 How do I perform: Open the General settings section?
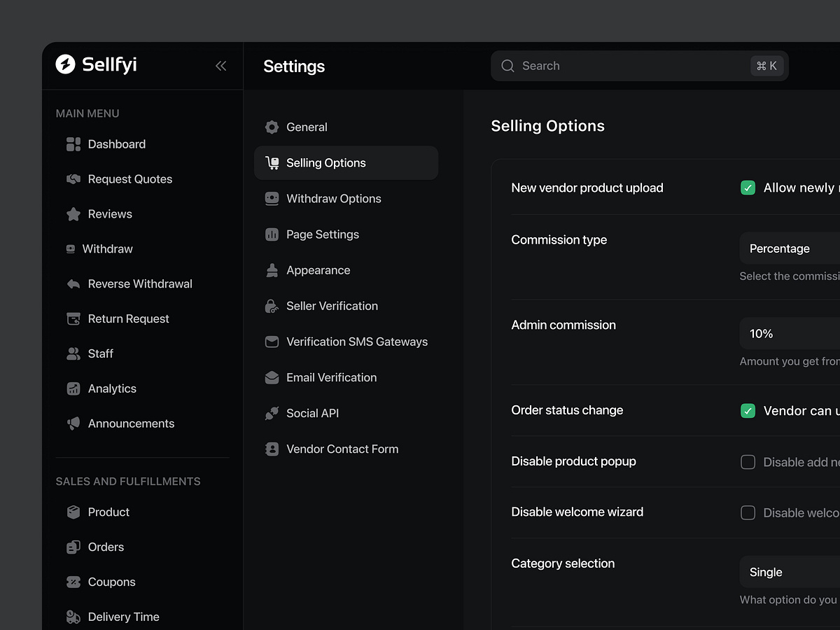pos(307,127)
